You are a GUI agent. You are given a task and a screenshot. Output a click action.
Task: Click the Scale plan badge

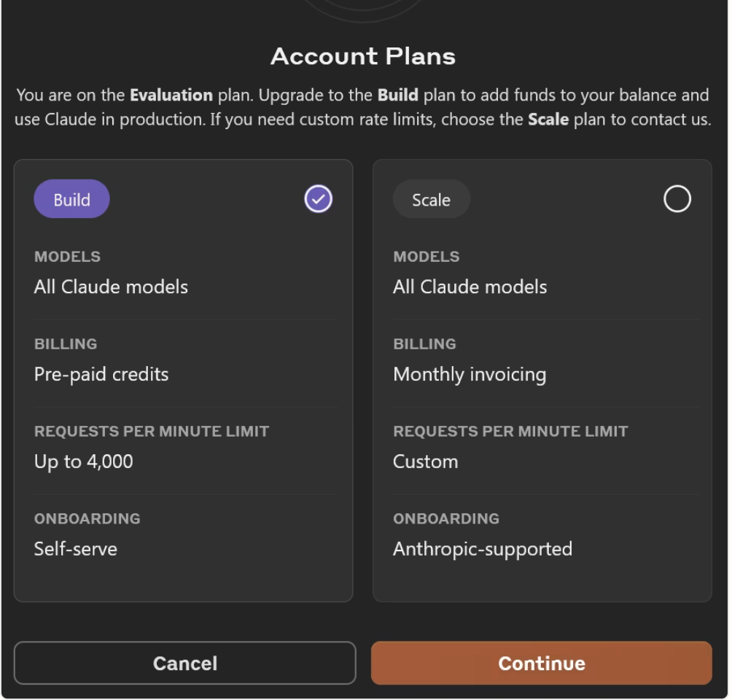click(x=431, y=198)
